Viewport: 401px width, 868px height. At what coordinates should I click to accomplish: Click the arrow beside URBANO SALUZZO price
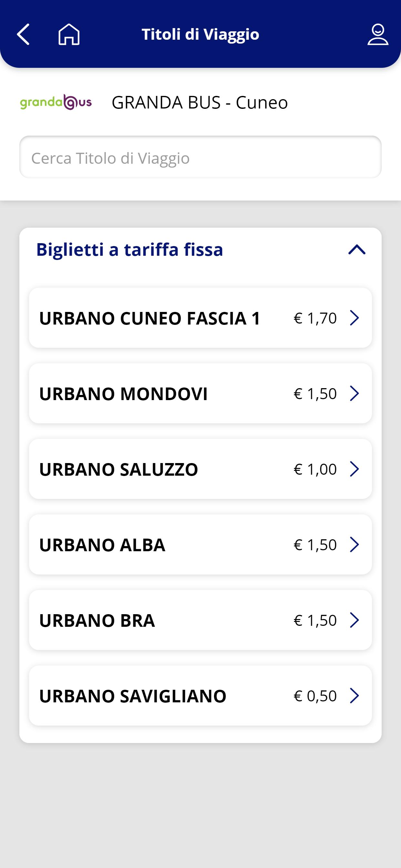point(354,469)
